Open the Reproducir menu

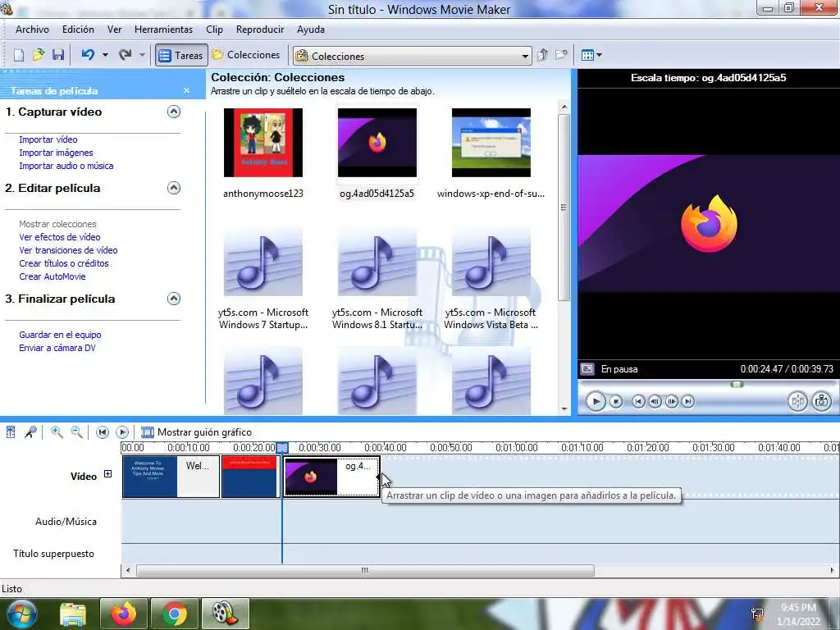click(x=260, y=30)
